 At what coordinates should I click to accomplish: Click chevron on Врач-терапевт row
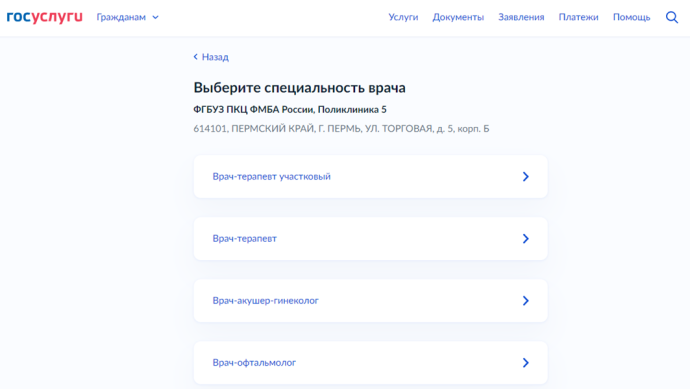coord(525,239)
